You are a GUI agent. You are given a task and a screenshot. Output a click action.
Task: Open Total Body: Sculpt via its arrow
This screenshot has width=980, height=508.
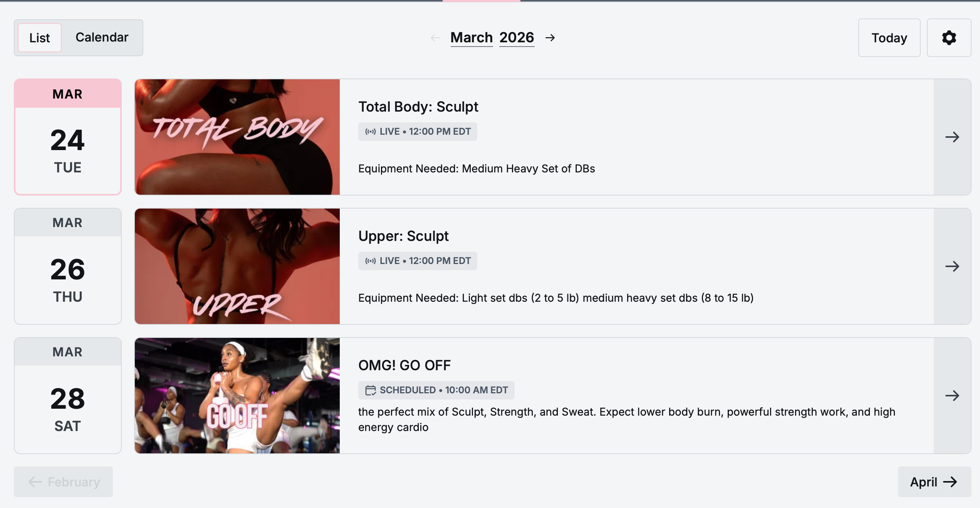pyautogui.click(x=952, y=137)
